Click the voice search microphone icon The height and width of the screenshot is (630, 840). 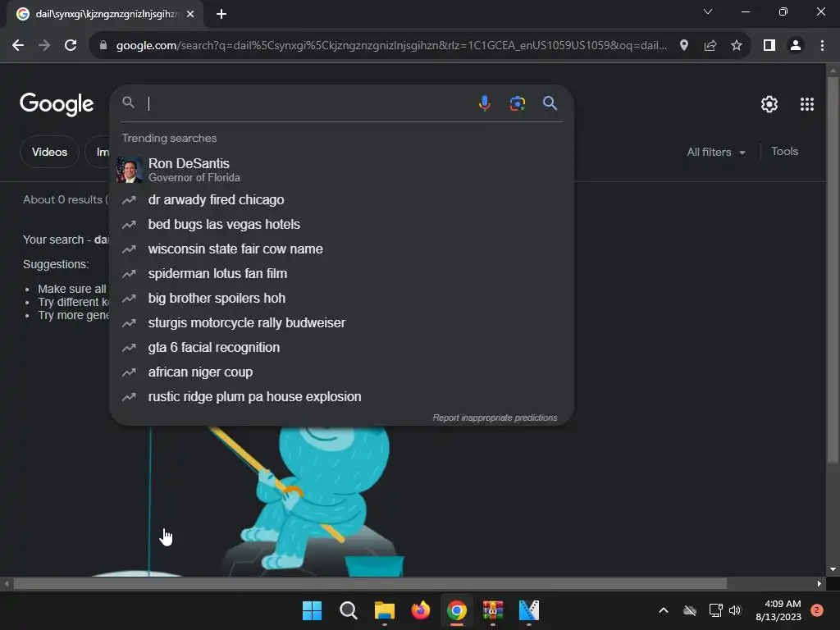(484, 103)
